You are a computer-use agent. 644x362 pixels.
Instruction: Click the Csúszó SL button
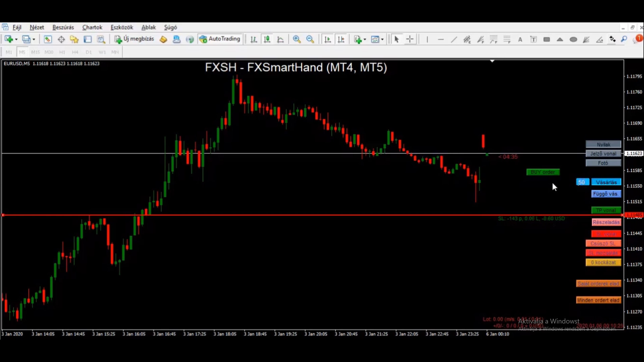pos(603,243)
